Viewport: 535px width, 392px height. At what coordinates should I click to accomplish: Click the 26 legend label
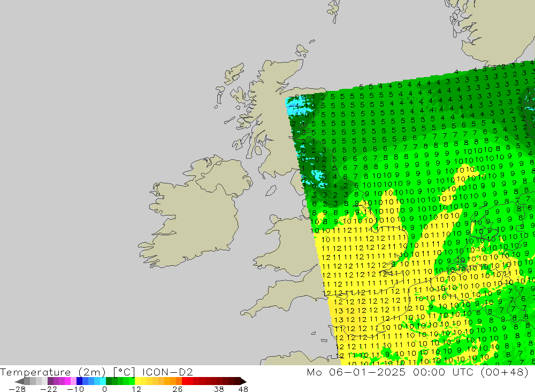pyautogui.click(x=178, y=389)
